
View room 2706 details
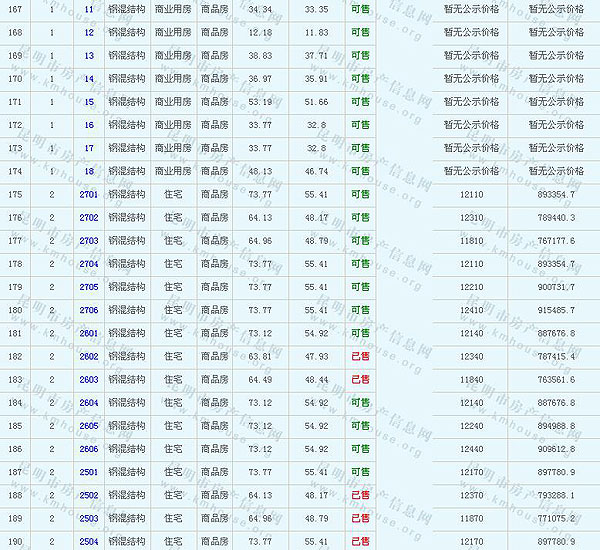tap(89, 310)
